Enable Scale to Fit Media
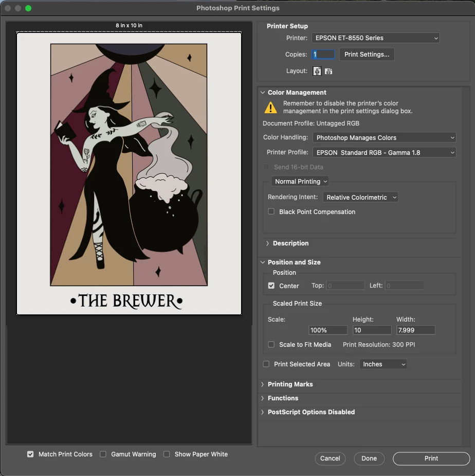 click(271, 344)
